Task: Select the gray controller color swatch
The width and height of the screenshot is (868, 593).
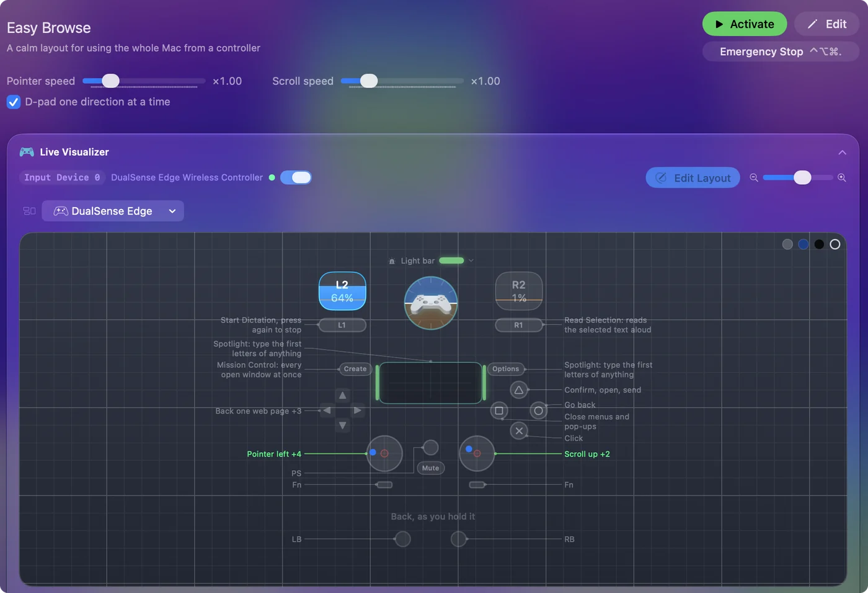Action: (787, 244)
